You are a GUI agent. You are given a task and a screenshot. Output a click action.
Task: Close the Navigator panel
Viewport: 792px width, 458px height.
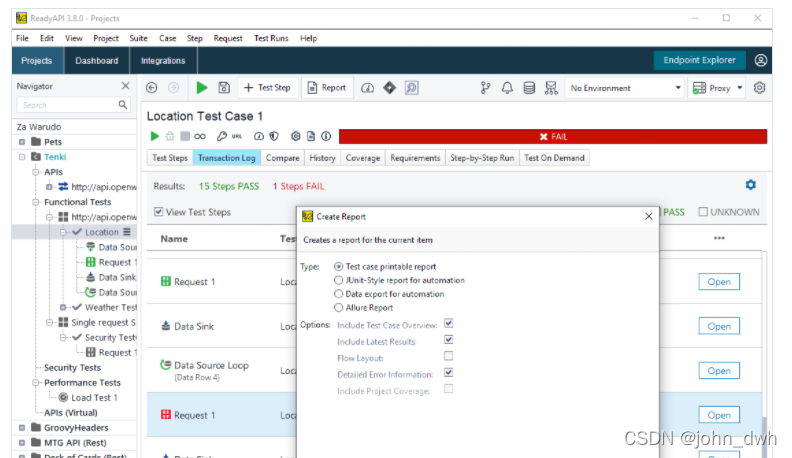[x=126, y=86]
